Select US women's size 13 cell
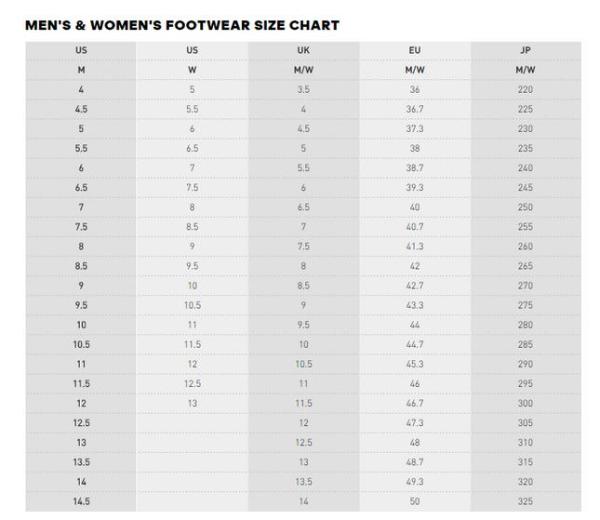The image size is (600, 520). pyautogui.click(x=192, y=403)
